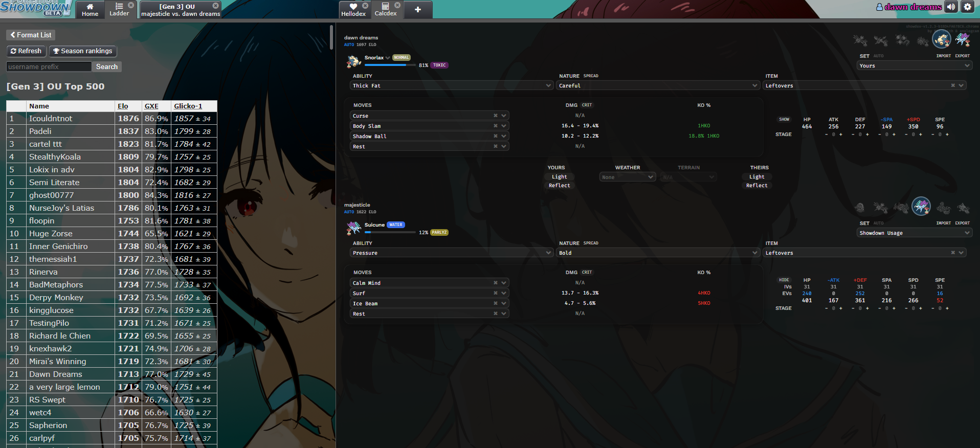The width and height of the screenshot is (980, 448).
Task: Focus the username prefix field
Action: click(49, 66)
